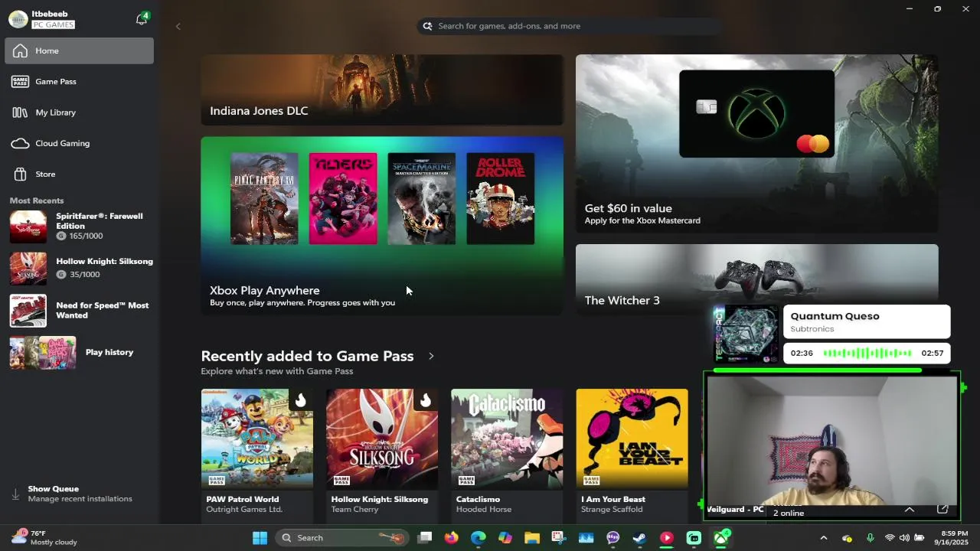This screenshot has height=551, width=980.
Task: Open Play history
Action: coord(80,353)
